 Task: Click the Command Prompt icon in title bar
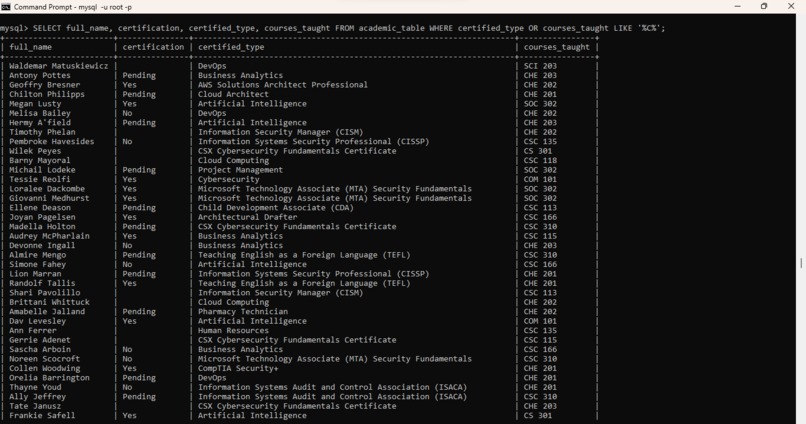(x=6, y=7)
